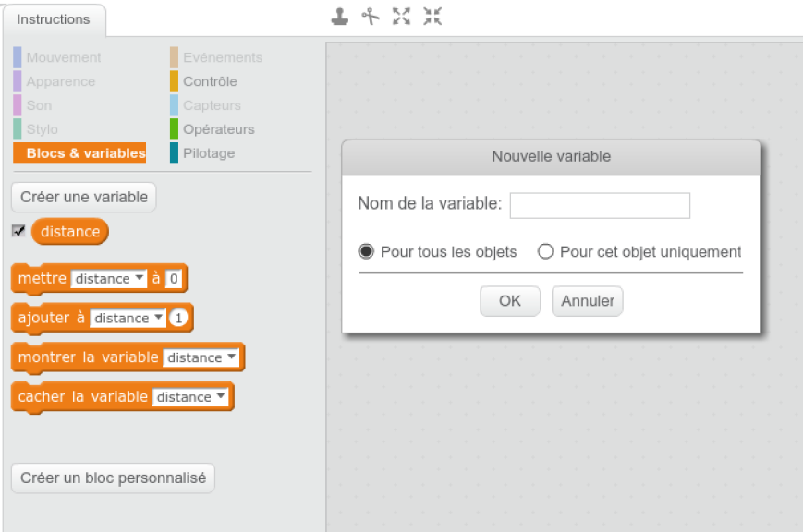The height and width of the screenshot is (532, 803).
Task: Open the Mouvement block category
Action: tap(64, 57)
